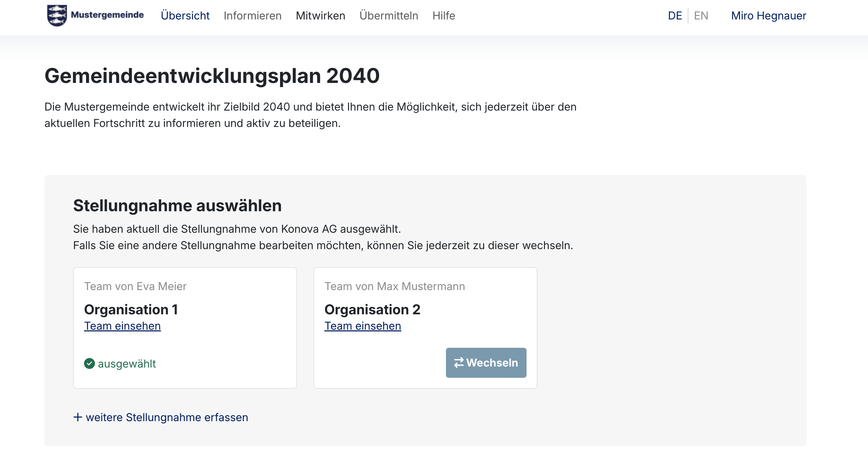The height and width of the screenshot is (458, 868).
Task: View team for Organisation 2
Action: point(363,326)
